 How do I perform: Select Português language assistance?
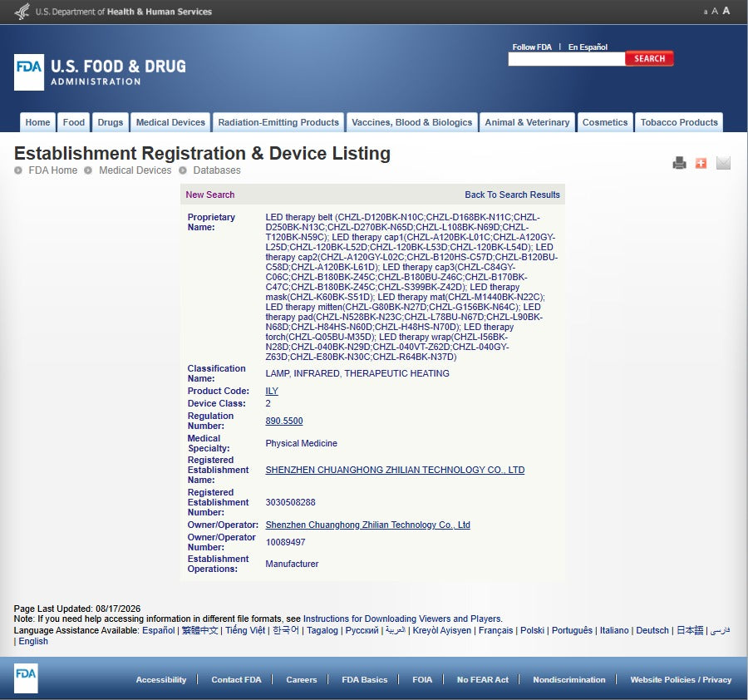click(x=572, y=630)
